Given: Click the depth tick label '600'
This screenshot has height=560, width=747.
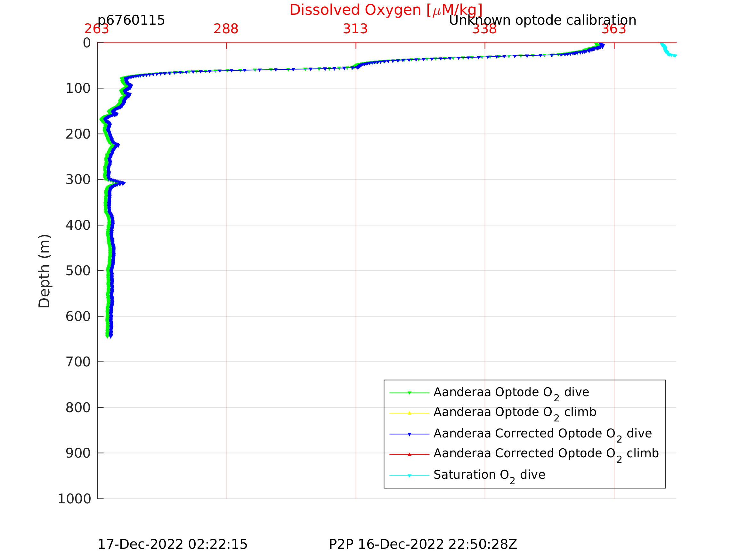Looking at the screenshot, I should coord(78,316).
